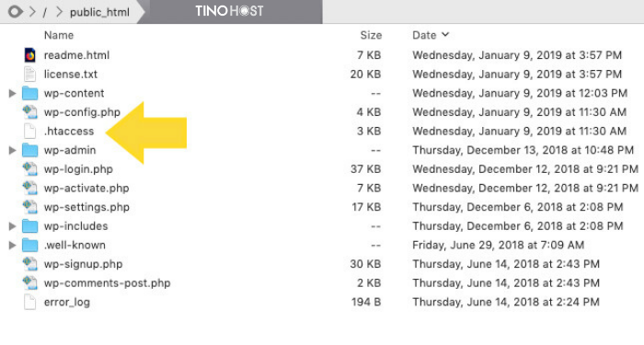Click the readme.html browser file icon
Viewport: 644px width, 345px height.
click(29, 55)
